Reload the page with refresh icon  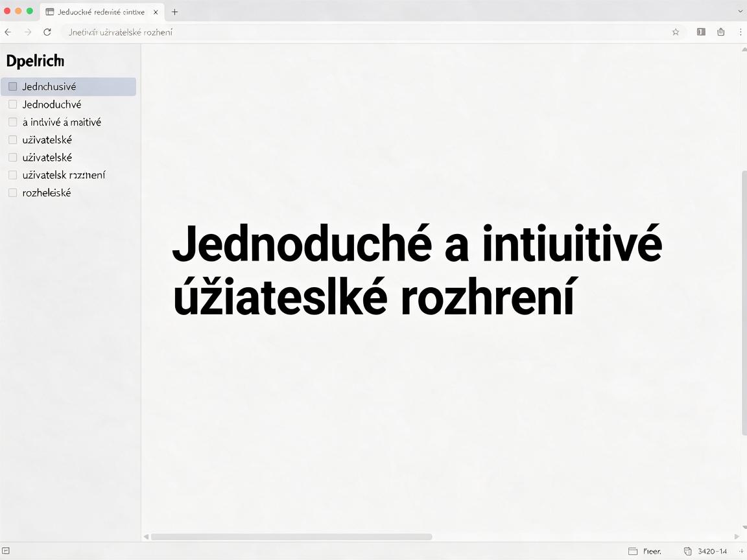click(47, 32)
